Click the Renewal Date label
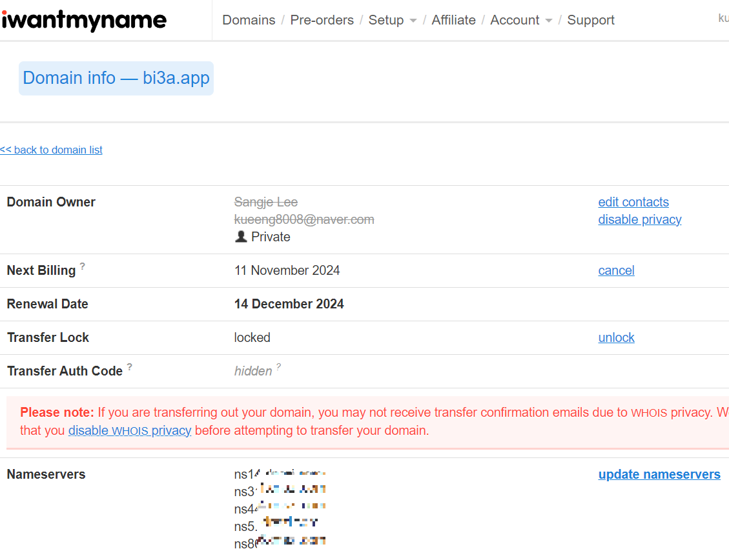The height and width of the screenshot is (560, 729). (x=47, y=304)
